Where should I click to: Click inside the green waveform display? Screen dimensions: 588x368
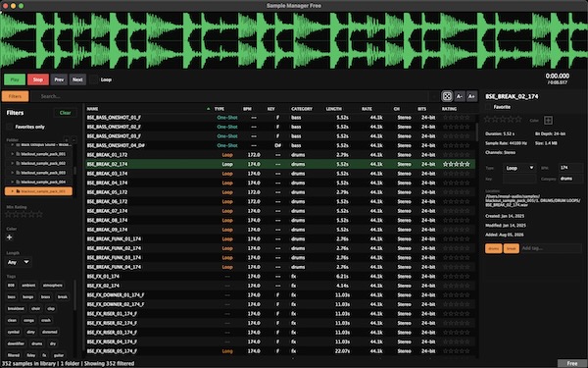click(x=294, y=40)
